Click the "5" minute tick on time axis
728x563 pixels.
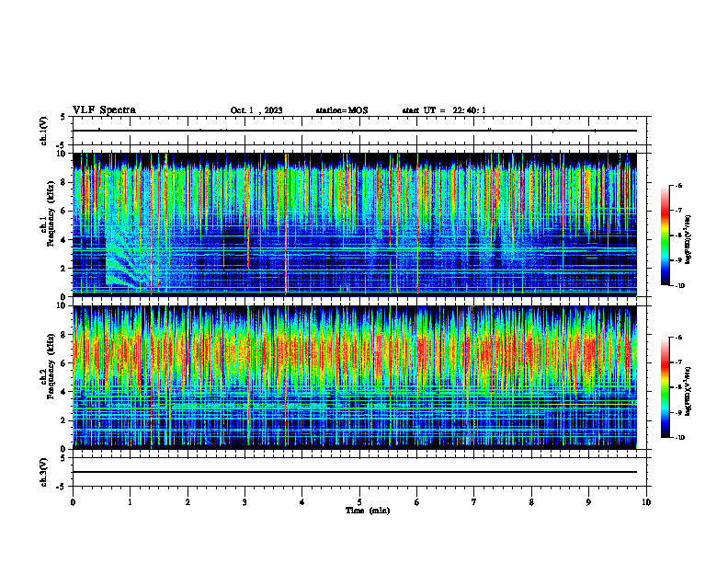click(x=359, y=502)
